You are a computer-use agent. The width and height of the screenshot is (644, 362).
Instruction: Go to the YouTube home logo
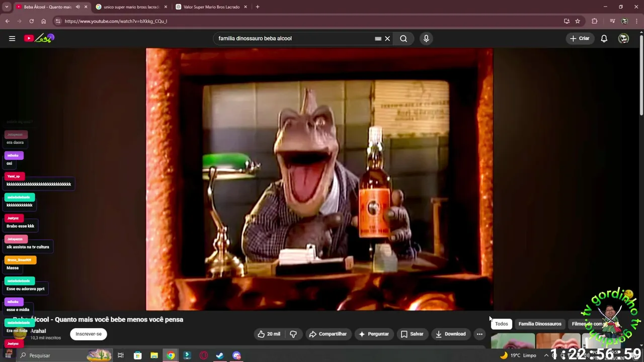click(x=39, y=38)
